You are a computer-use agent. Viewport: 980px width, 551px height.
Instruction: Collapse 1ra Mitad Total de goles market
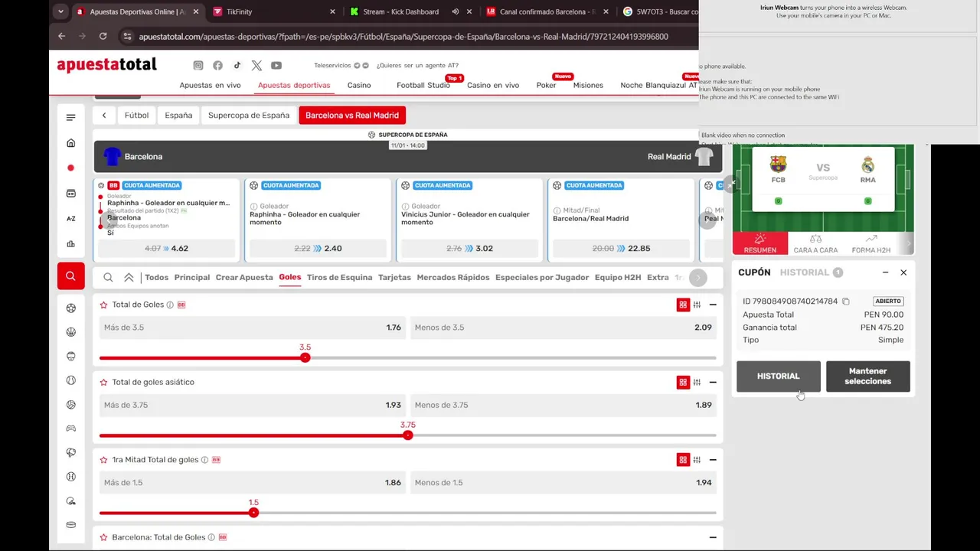point(713,460)
